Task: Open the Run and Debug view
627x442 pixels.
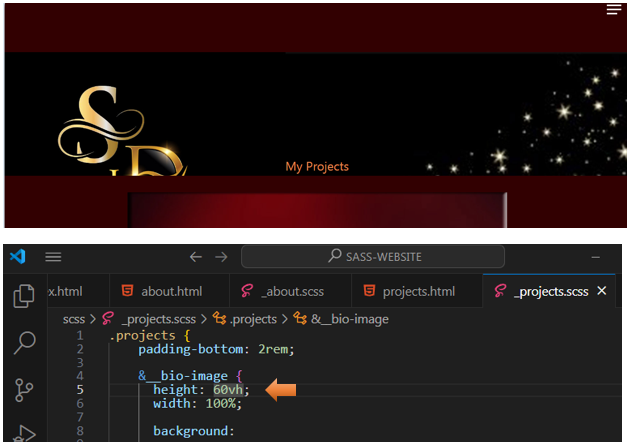Action: coord(23,432)
